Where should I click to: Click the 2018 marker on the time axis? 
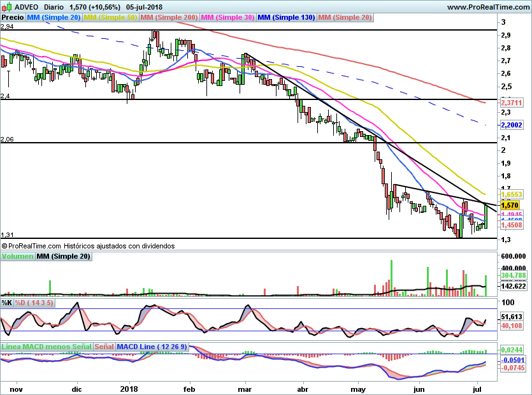pyautogui.click(x=129, y=389)
